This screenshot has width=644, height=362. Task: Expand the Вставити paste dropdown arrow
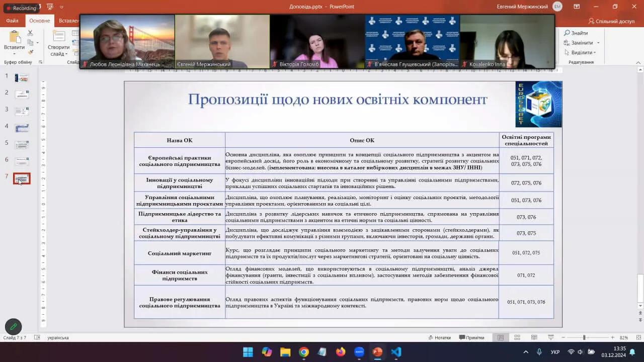pyautogui.click(x=14, y=53)
